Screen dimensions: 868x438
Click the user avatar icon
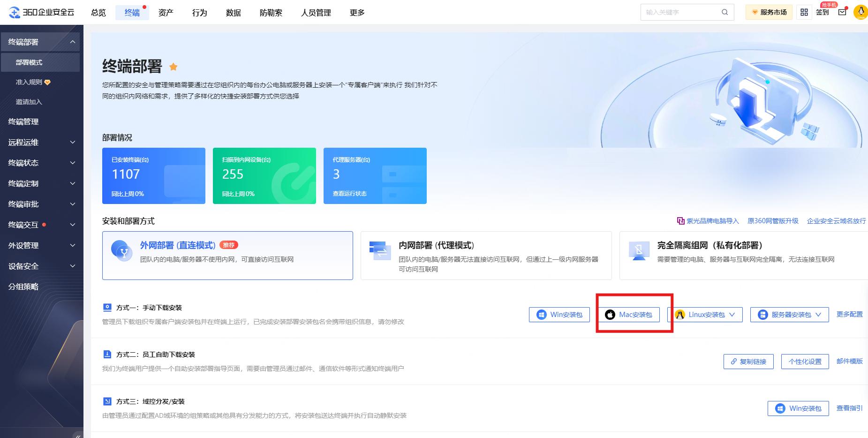(x=861, y=12)
